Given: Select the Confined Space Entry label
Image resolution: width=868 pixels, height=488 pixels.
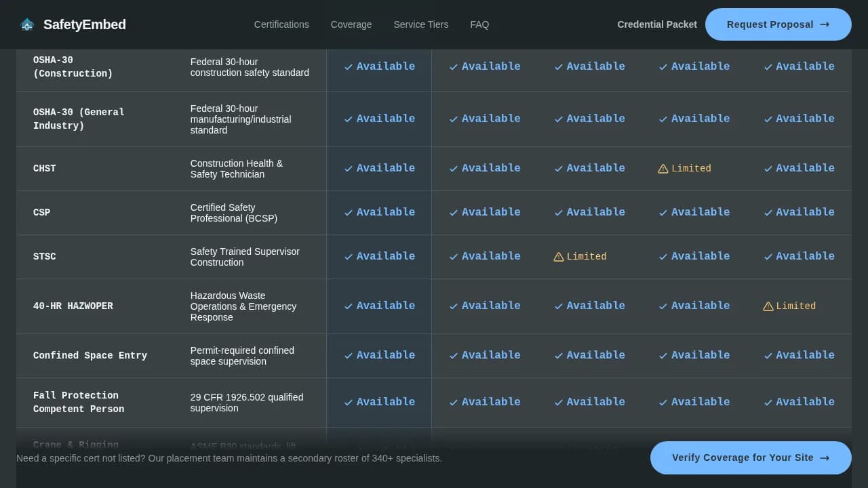Looking at the screenshot, I should [x=90, y=355].
